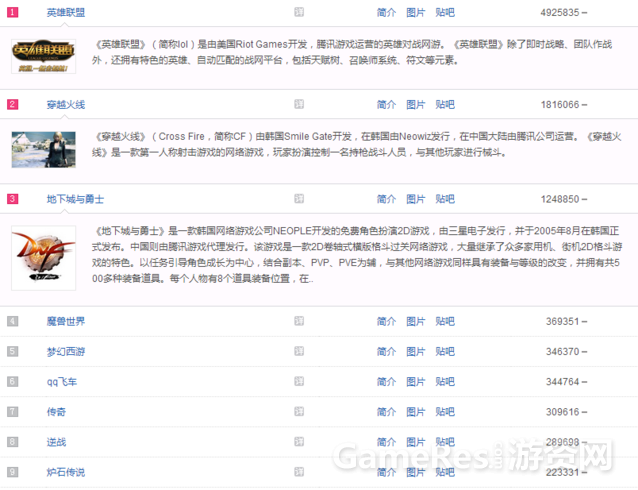Open the 穿越火线 game title link

click(66, 105)
